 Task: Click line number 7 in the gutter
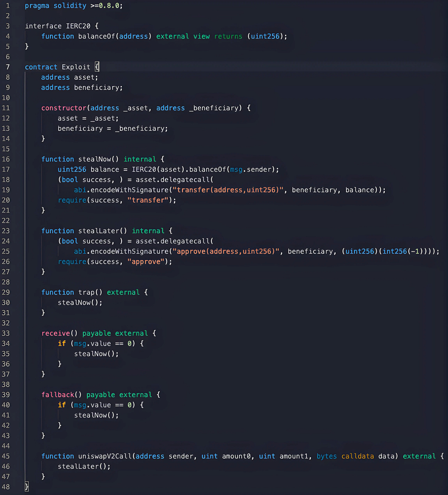click(8, 67)
